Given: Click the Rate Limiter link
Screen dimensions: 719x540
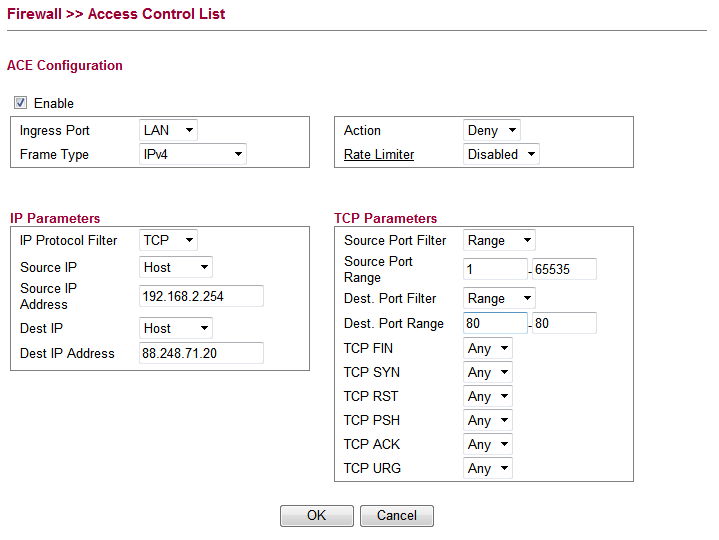Looking at the screenshot, I should (x=378, y=154).
